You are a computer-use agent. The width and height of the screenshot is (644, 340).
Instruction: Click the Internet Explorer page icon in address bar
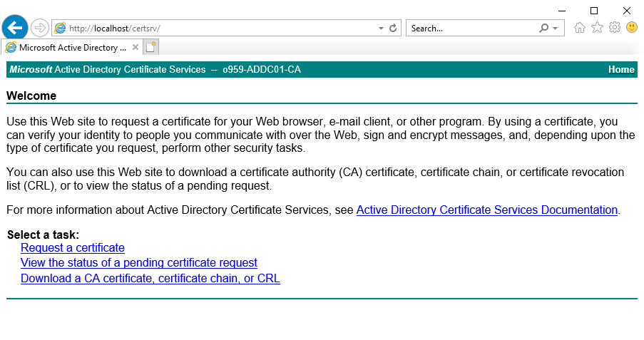pyautogui.click(x=60, y=28)
